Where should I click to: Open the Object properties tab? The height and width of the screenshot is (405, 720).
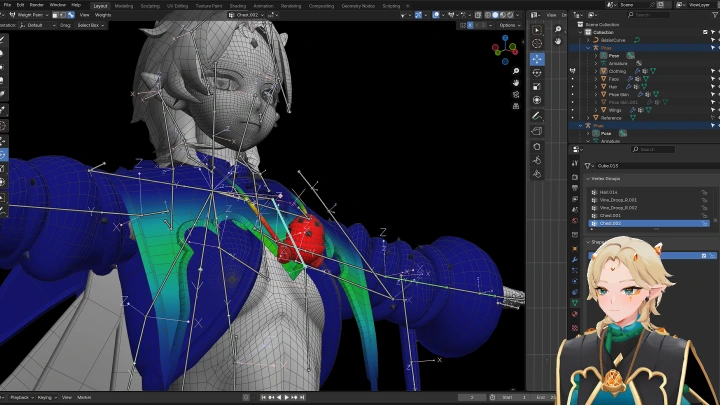575,249
